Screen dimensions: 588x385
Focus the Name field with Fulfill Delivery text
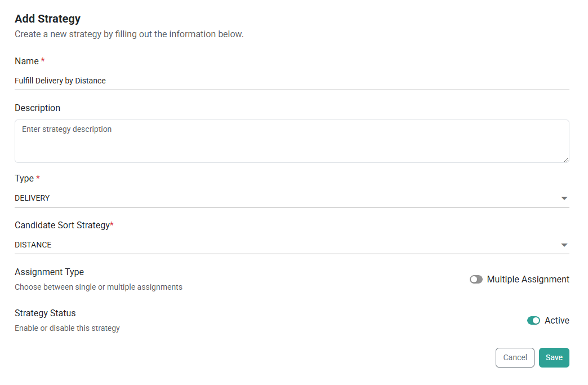[282, 81]
